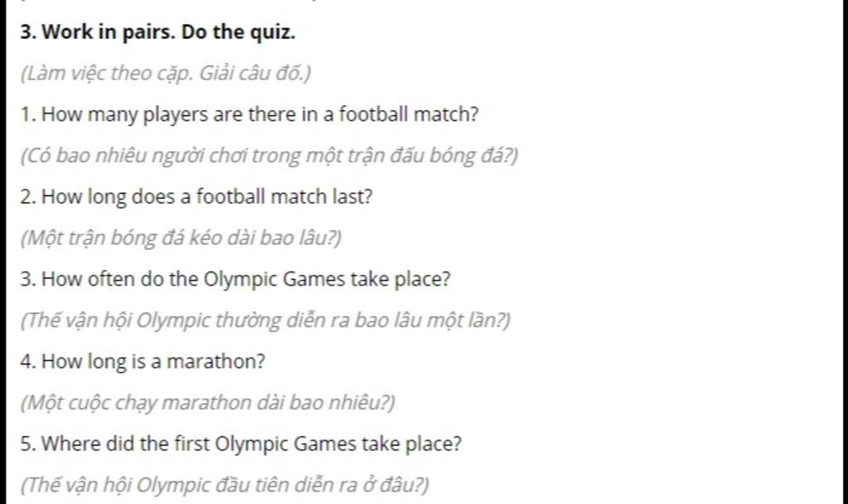Click question 1 about football players

(x=249, y=114)
